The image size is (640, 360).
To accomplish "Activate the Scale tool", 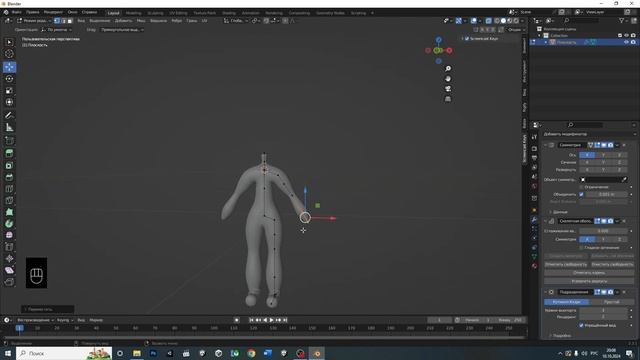I will 9,91.
